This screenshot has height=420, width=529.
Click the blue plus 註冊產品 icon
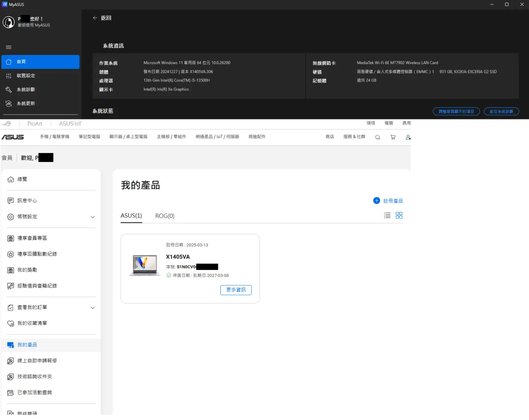tap(377, 200)
